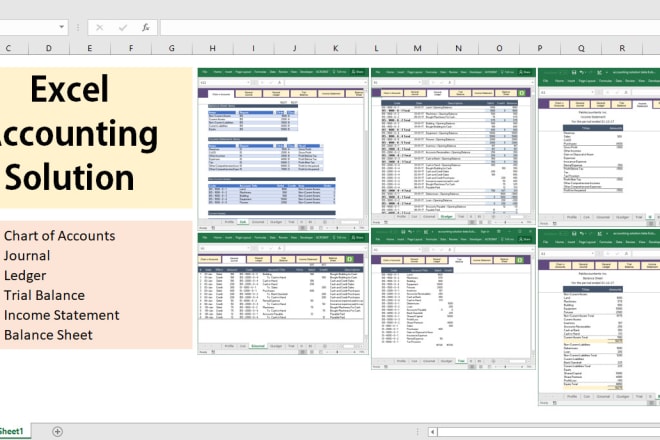Image resolution: width=660 pixels, height=440 pixels.
Task: Select column K header
Action: pyautogui.click(x=335, y=48)
